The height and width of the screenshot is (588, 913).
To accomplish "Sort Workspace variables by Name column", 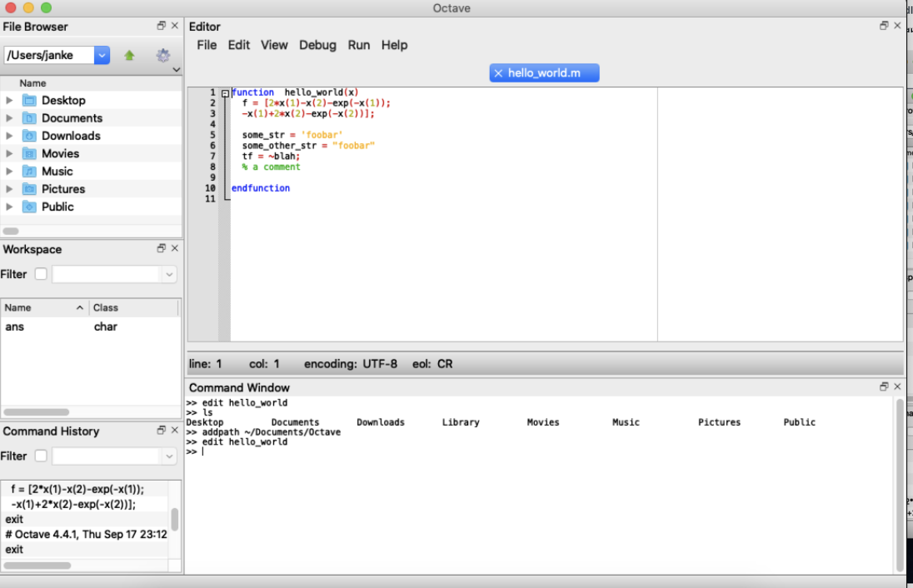I will point(19,307).
